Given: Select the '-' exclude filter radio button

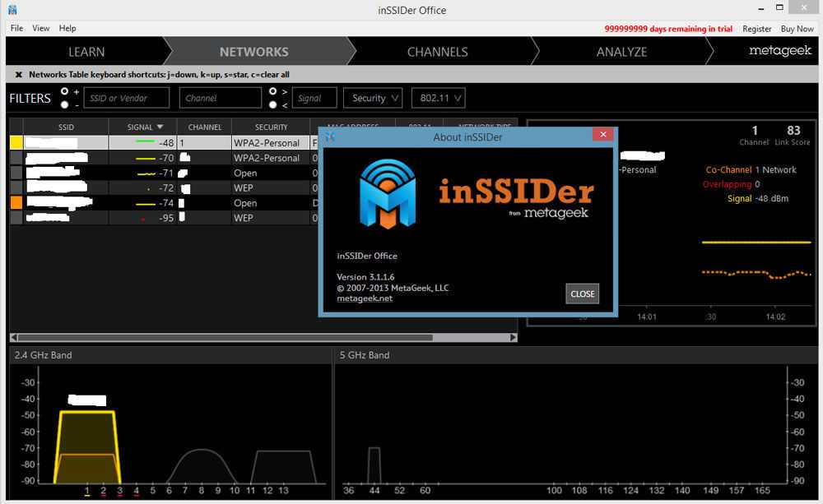Looking at the screenshot, I should pyautogui.click(x=65, y=104).
